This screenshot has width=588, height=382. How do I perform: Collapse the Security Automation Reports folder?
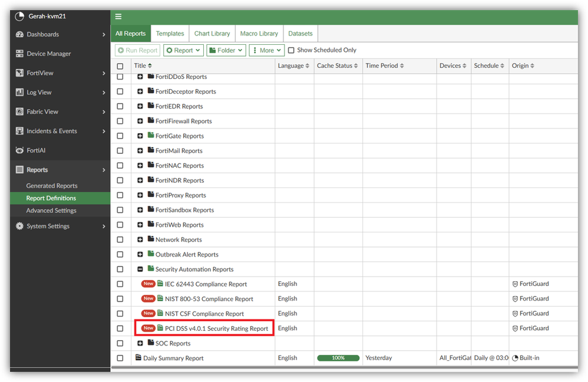(140, 269)
